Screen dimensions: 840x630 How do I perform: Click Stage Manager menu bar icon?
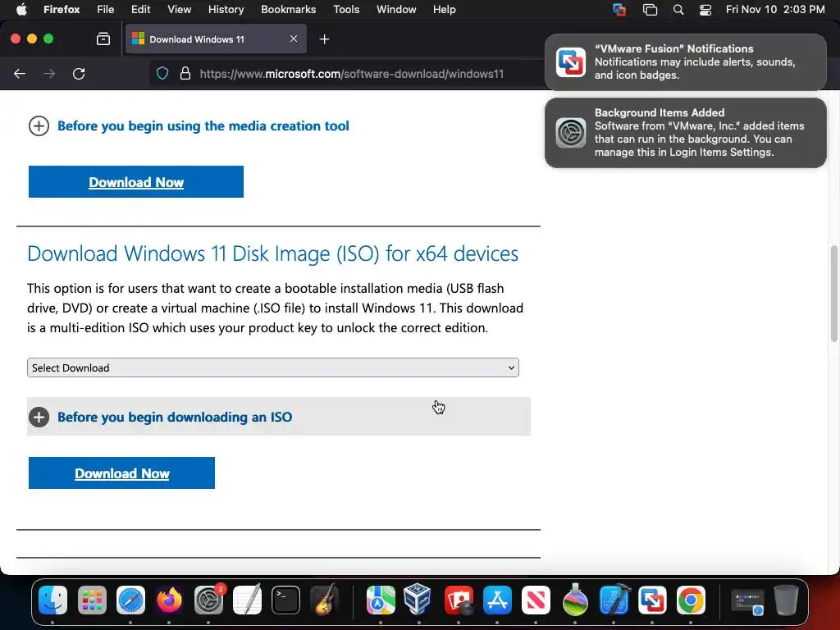[650, 10]
